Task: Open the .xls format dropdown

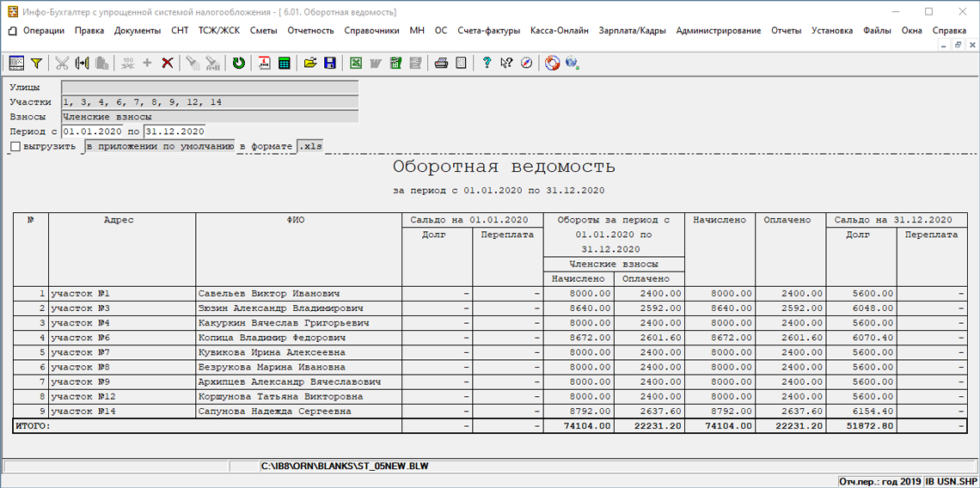Action: (311, 147)
